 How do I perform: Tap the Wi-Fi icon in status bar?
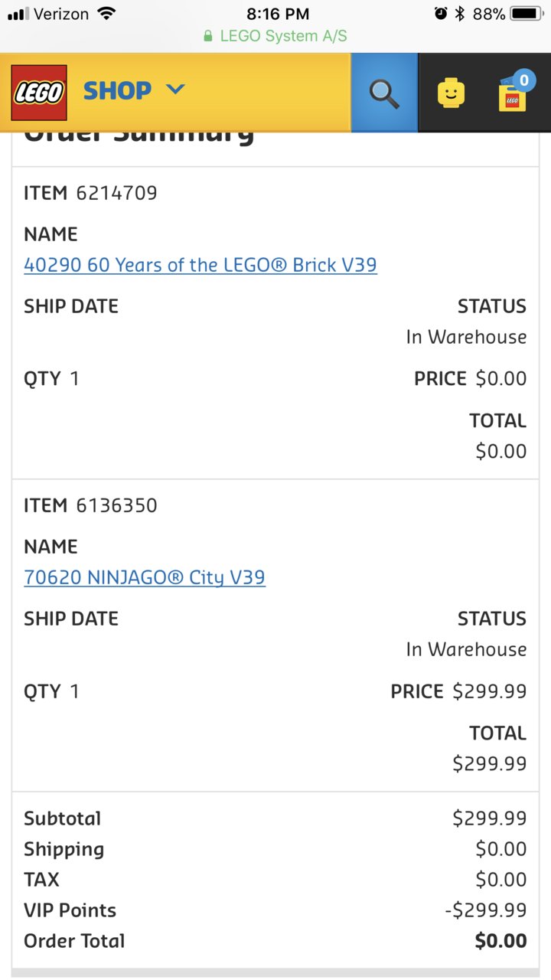[106, 13]
